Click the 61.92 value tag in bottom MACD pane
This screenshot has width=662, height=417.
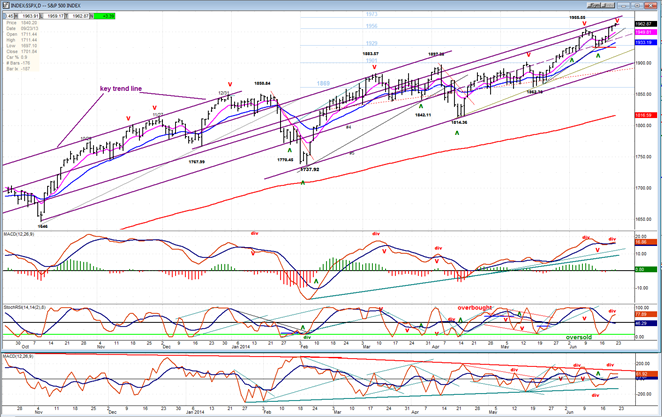click(646, 374)
